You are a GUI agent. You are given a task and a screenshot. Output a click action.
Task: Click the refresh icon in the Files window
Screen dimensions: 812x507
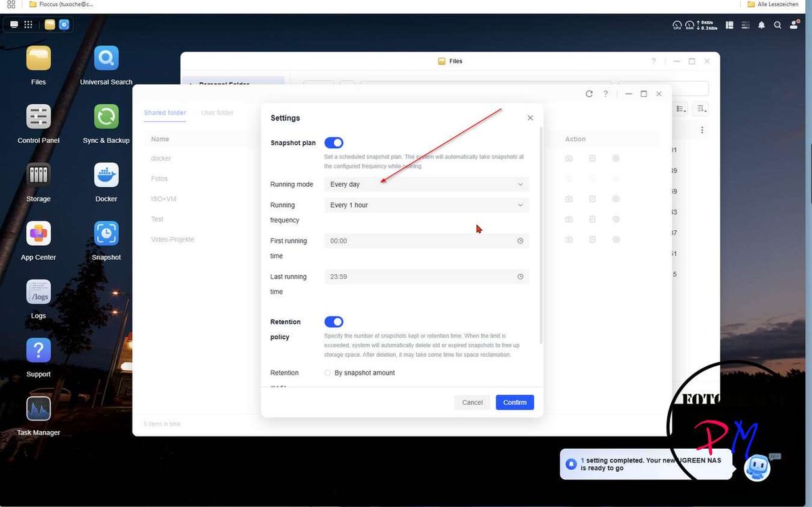[x=589, y=94]
